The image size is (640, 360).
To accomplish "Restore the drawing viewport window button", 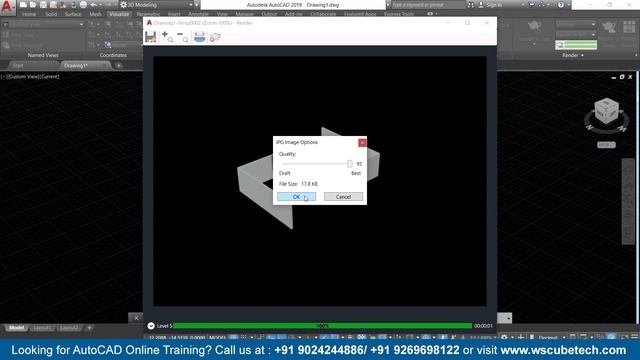I will [622, 77].
